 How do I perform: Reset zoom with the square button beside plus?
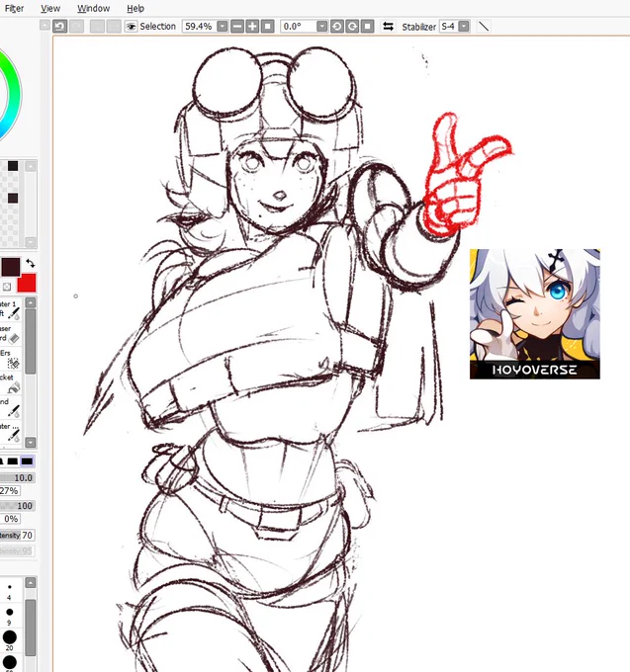tap(268, 27)
